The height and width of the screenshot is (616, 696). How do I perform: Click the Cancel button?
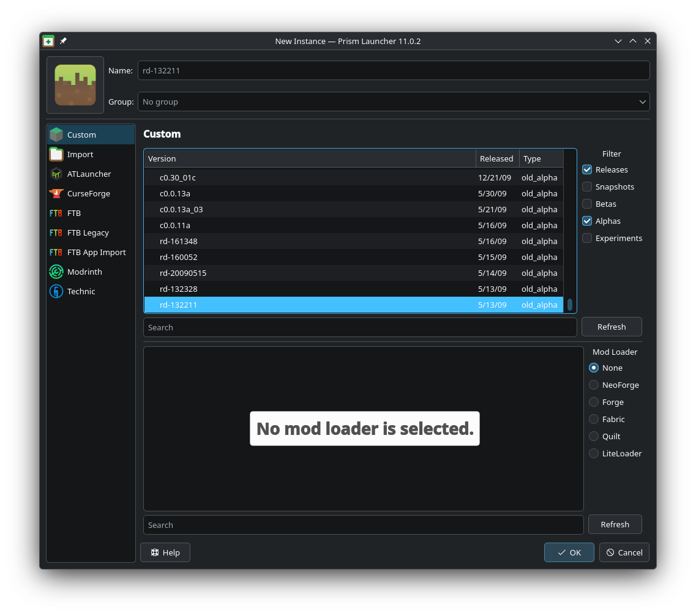pos(624,552)
